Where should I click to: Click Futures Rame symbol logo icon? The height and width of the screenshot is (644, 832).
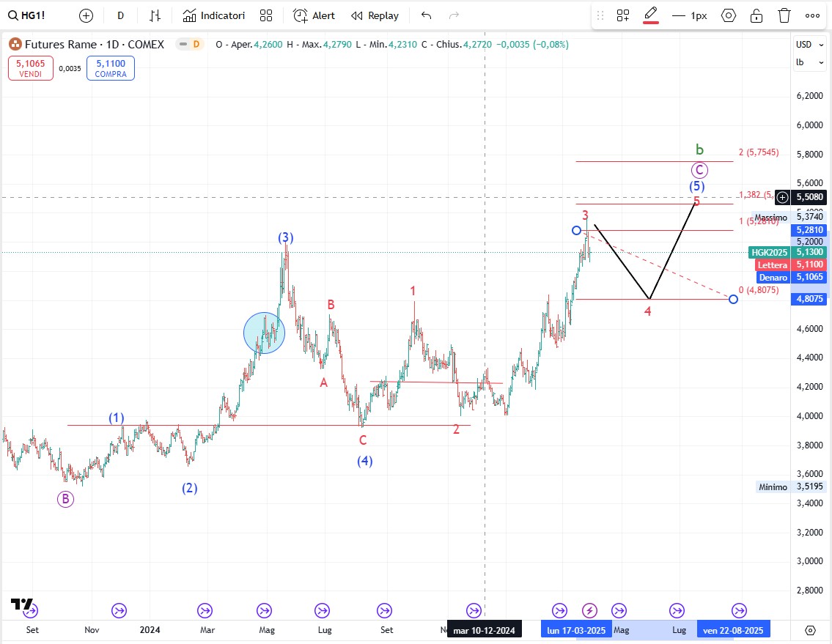click(15, 45)
